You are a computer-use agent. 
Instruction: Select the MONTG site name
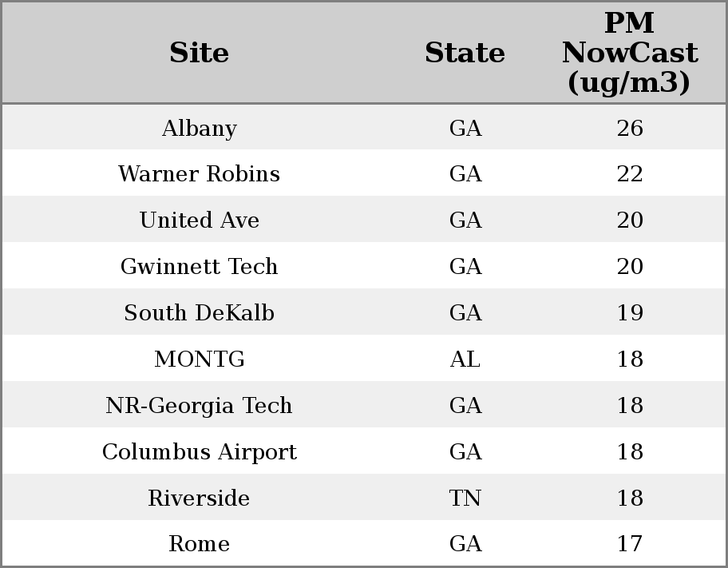[x=199, y=359]
